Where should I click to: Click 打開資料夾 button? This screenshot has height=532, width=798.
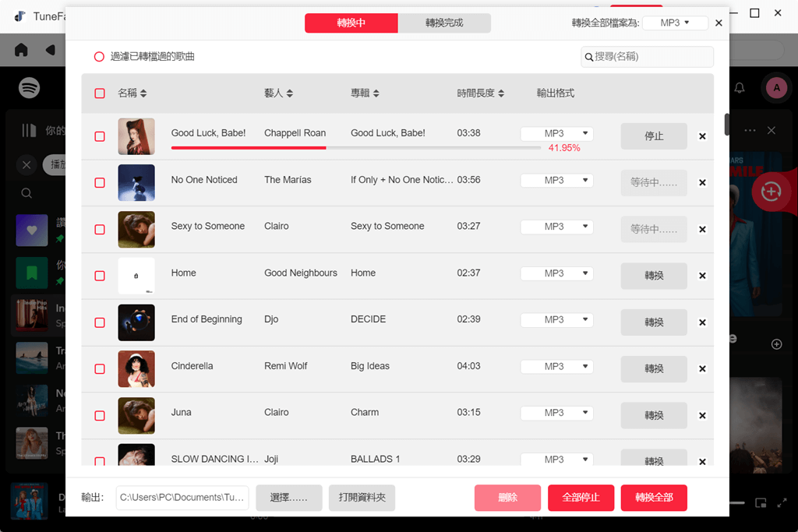point(362,498)
